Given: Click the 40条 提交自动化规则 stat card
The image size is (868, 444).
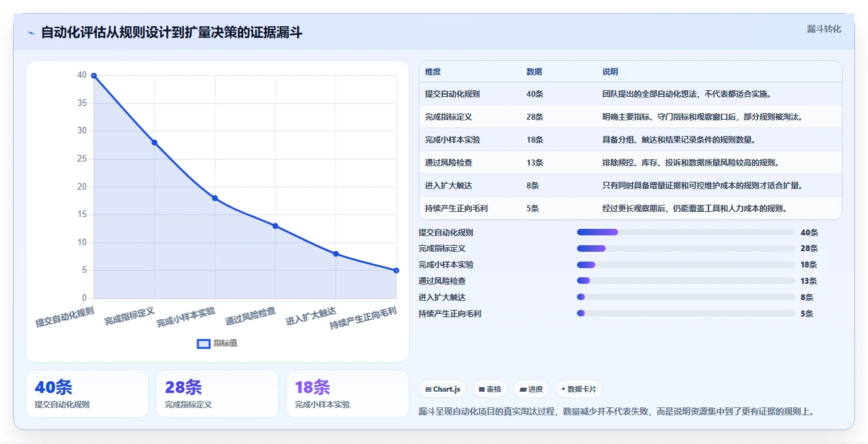Looking at the screenshot, I should [87, 394].
